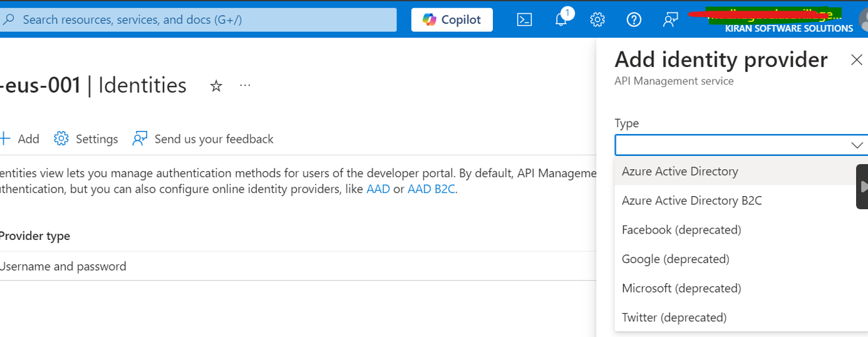This screenshot has width=868, height=337.
Task: Open Settings in the Identities toolbar
Action: pyautogui.click(x=86, y=139)
